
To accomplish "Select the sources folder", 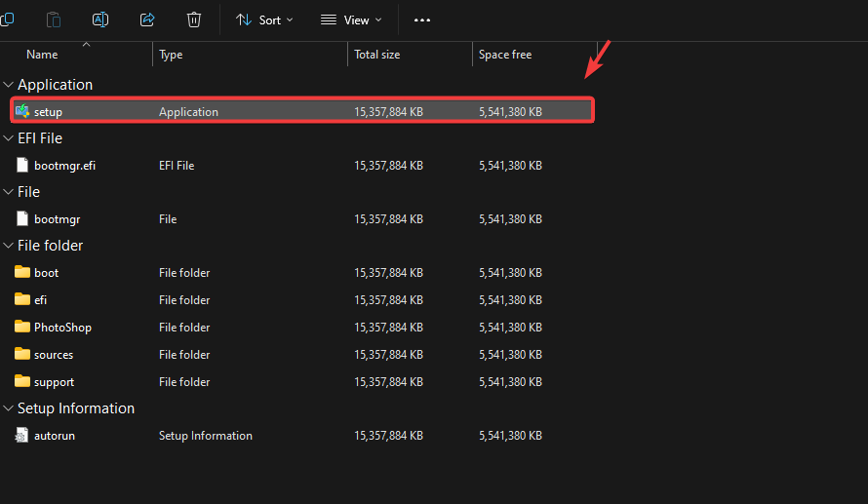I will (x=54, y=355).
